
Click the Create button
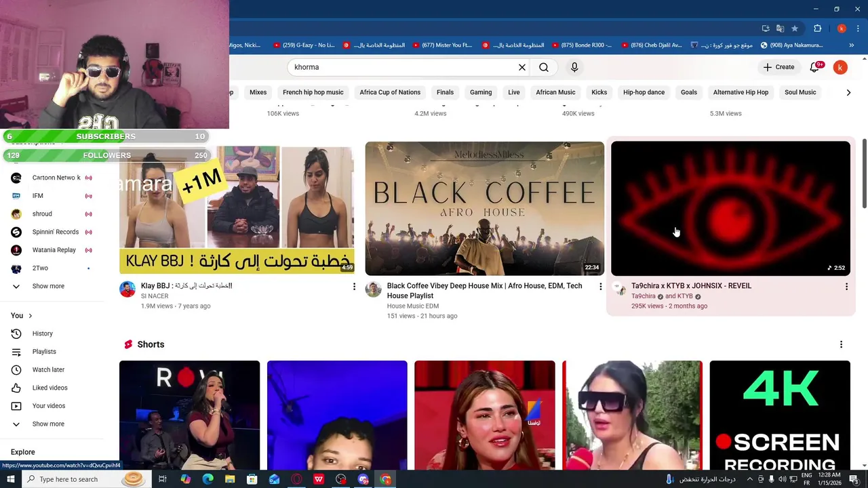pyautogui.click(x=778, y=67)
